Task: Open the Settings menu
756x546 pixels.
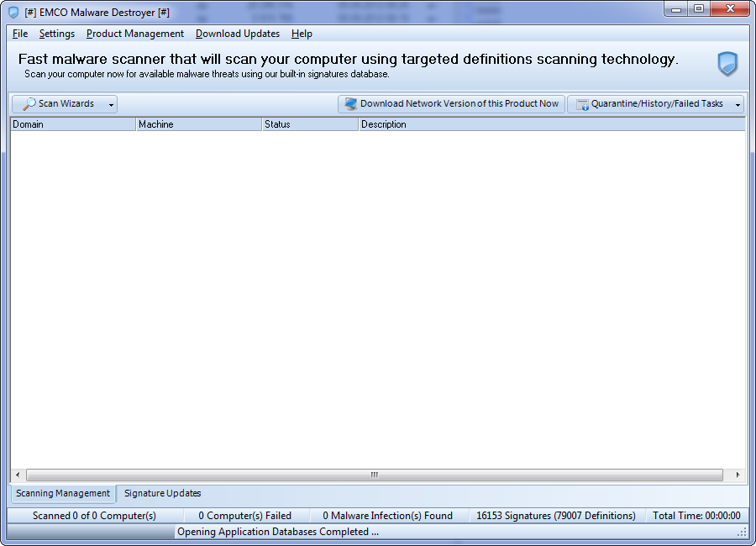Action: pos(57,34)
